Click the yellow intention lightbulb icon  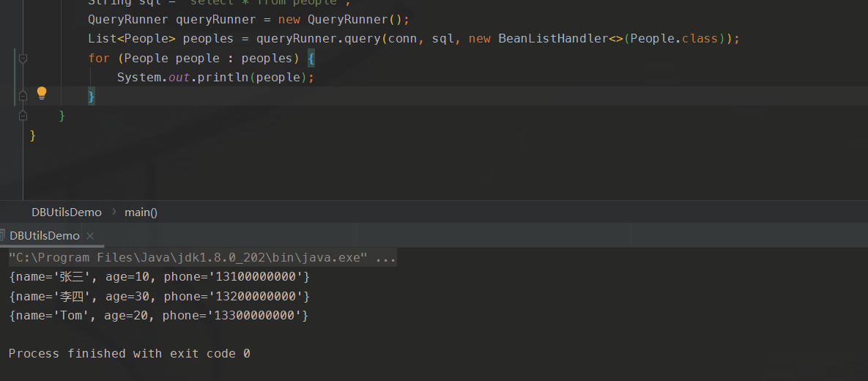tap(42, 93)
